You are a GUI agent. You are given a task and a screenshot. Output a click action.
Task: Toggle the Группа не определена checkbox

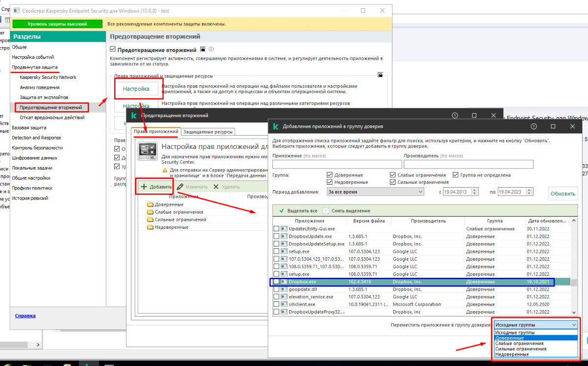click(x=456, y=175)
